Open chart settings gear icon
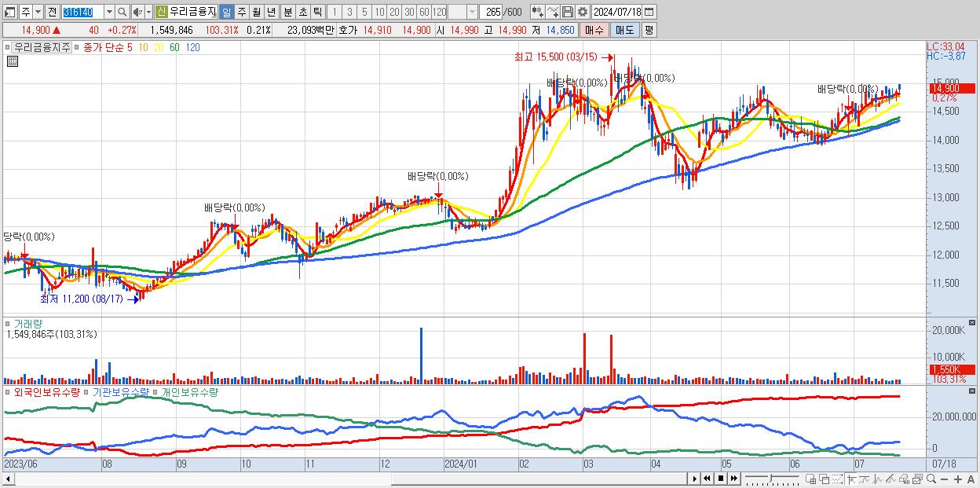The width and height of the screenshot is (980, 488). pos(583,12)
